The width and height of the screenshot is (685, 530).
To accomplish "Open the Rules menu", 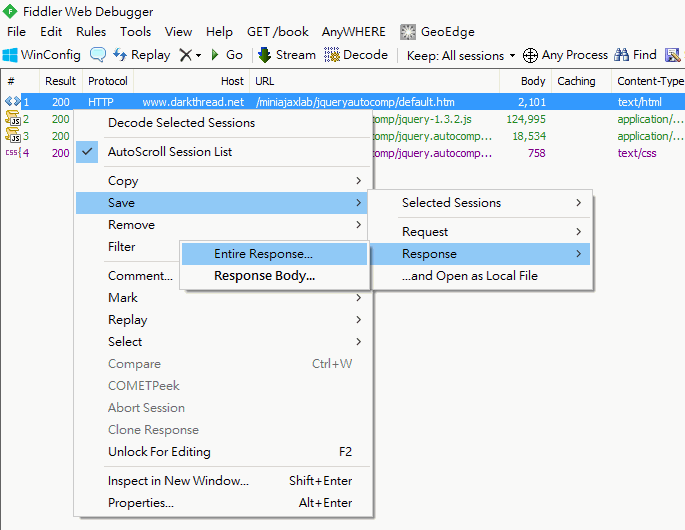I will tap(91, 32).
